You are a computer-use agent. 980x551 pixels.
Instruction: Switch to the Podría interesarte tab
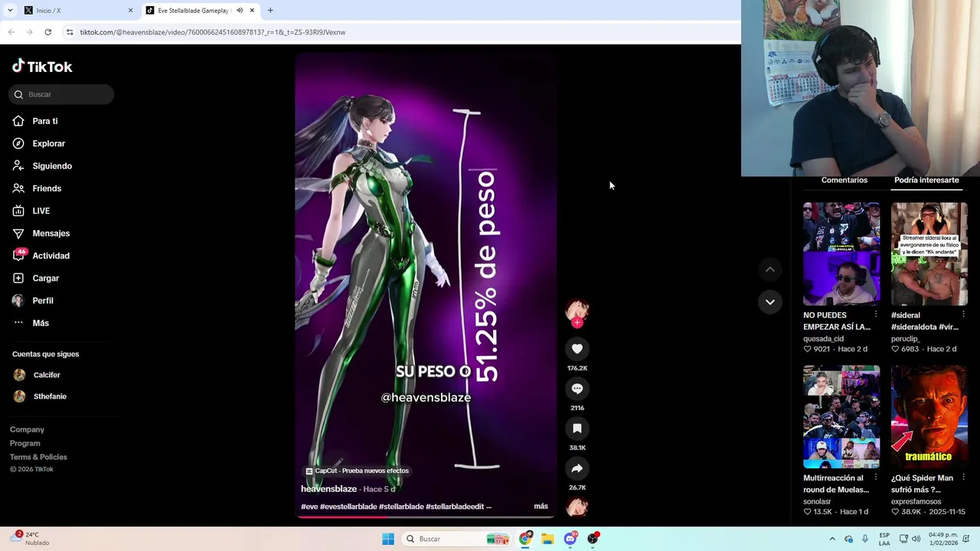[x=926, y=181]
